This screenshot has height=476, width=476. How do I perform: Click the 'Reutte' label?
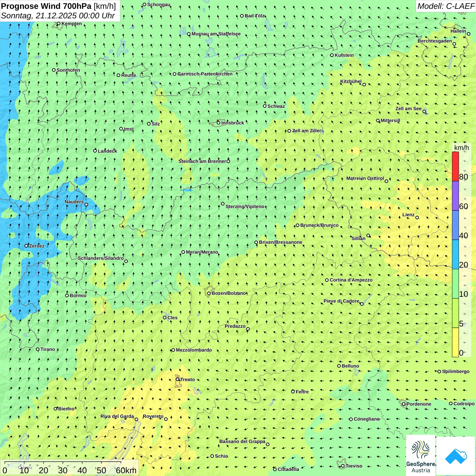click(x=129, y=75)
